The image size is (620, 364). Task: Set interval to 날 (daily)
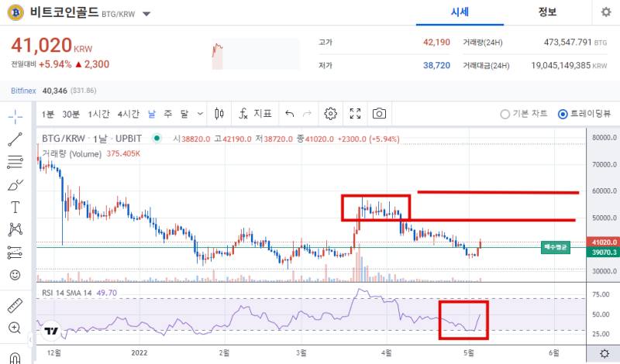(x=152, y=114)
